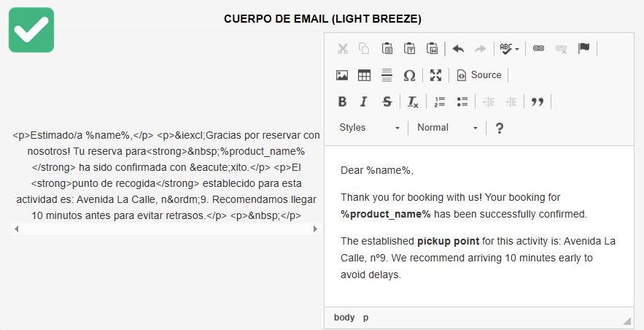Viewport: 644px width, 330px height.
Task: Toggle strikethrough formatting
Action: pyautogui.click(x=387, y=101)
